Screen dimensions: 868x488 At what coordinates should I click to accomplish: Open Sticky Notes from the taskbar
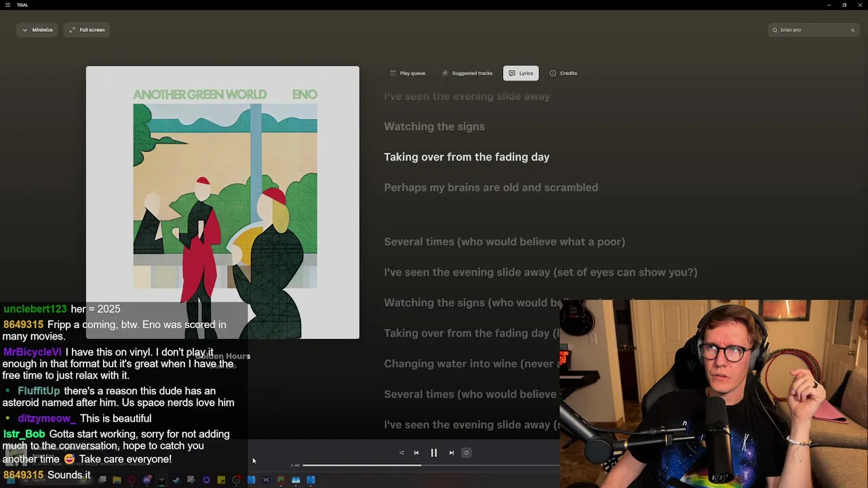tap(221, 480)
